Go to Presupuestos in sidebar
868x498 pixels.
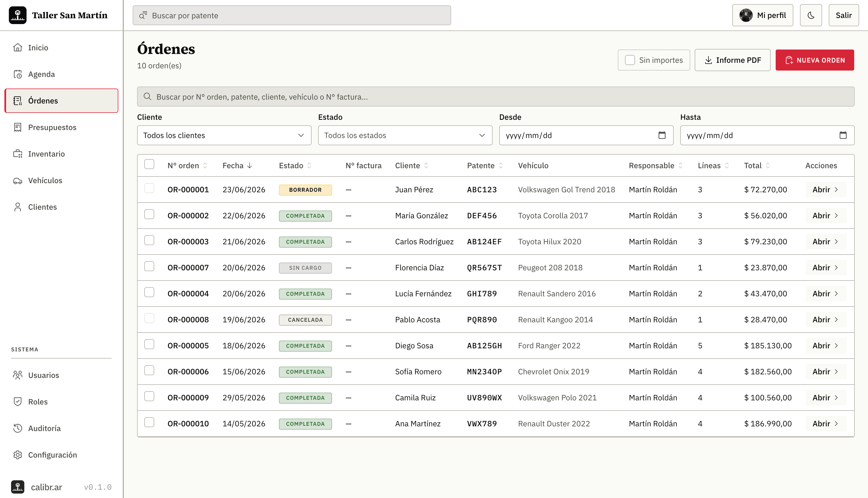[x=62, y=127]
